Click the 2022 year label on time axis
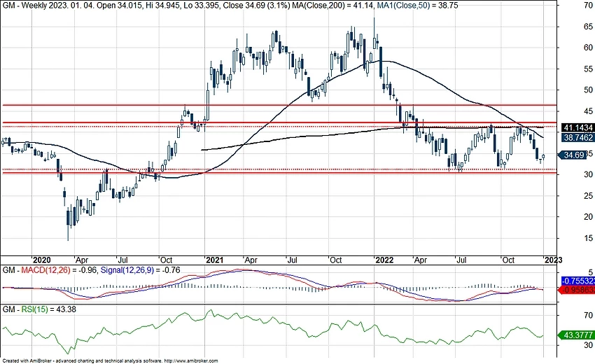 tap(384, 260)
